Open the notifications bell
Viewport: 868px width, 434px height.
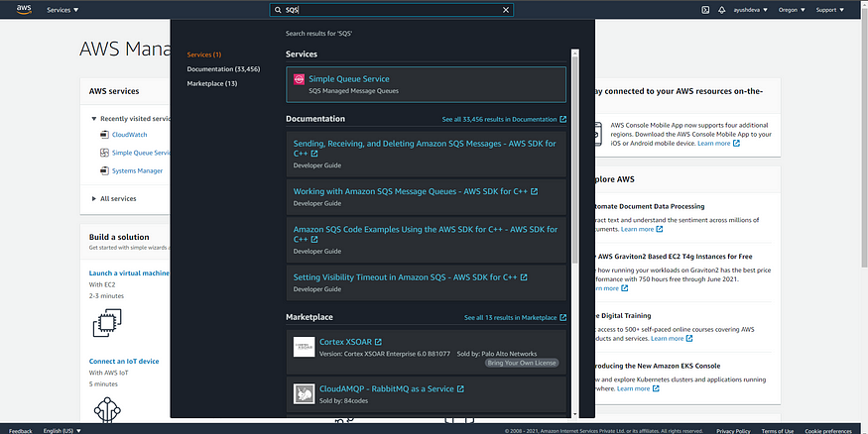pyautogui.click(x=722, y=10)
